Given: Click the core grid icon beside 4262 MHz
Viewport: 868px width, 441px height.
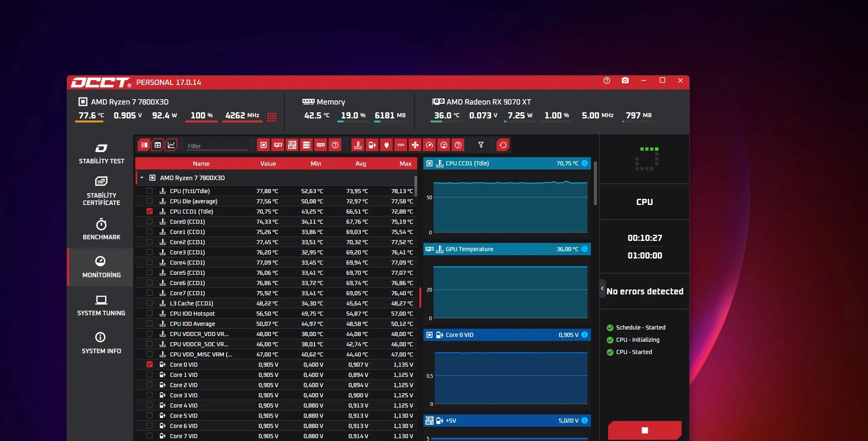Looking at the screenshot, I should click(x=272, y=117).
